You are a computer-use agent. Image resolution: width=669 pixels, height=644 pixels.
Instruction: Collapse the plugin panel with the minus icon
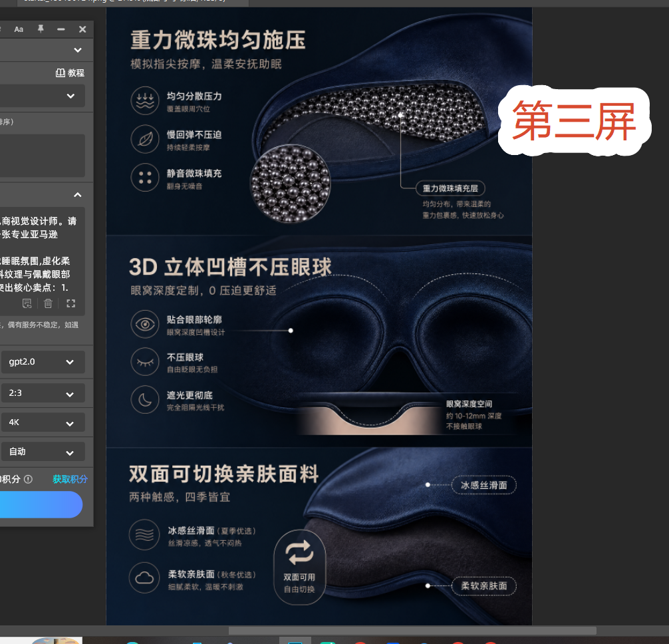pyautogui.click(x=61, y=29)
